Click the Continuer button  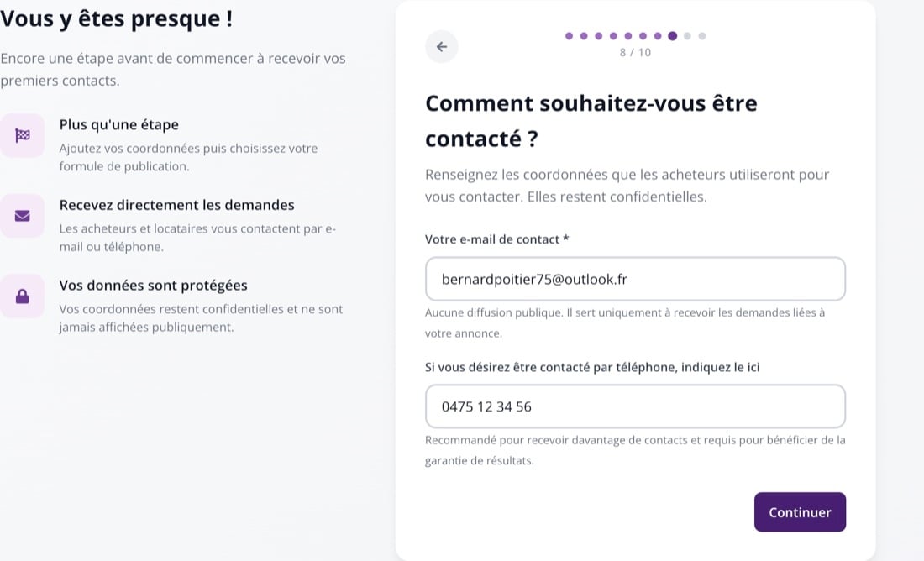[800, 512]
